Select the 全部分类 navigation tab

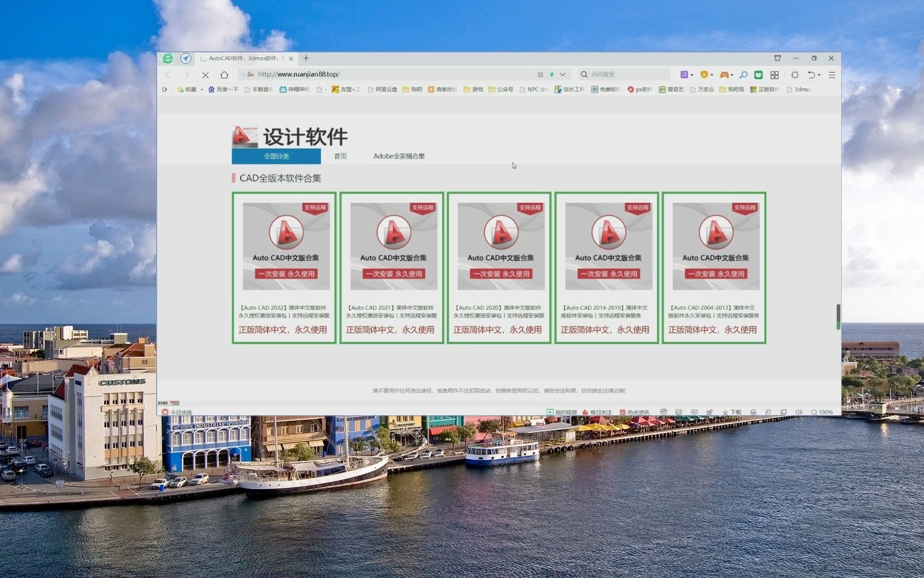click(276, 156)
